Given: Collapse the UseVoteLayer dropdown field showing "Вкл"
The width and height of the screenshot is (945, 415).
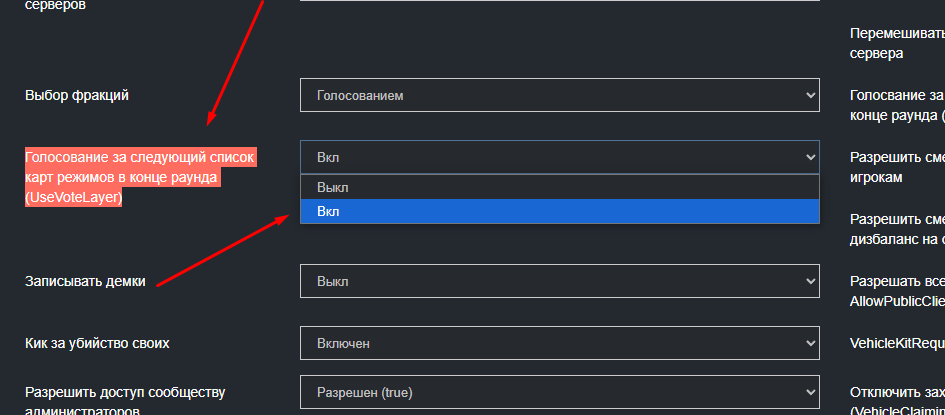Looking at the screenshot, I should coord(559,157).
